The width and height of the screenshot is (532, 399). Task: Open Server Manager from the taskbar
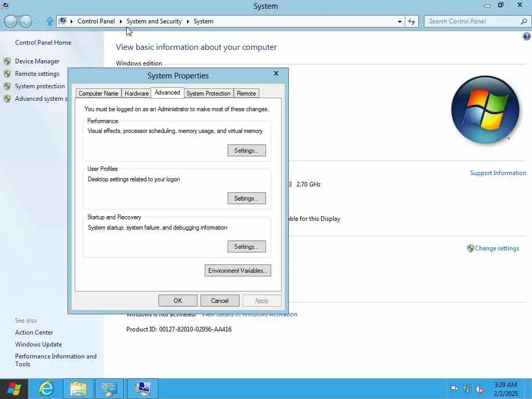tap(109, 389)
